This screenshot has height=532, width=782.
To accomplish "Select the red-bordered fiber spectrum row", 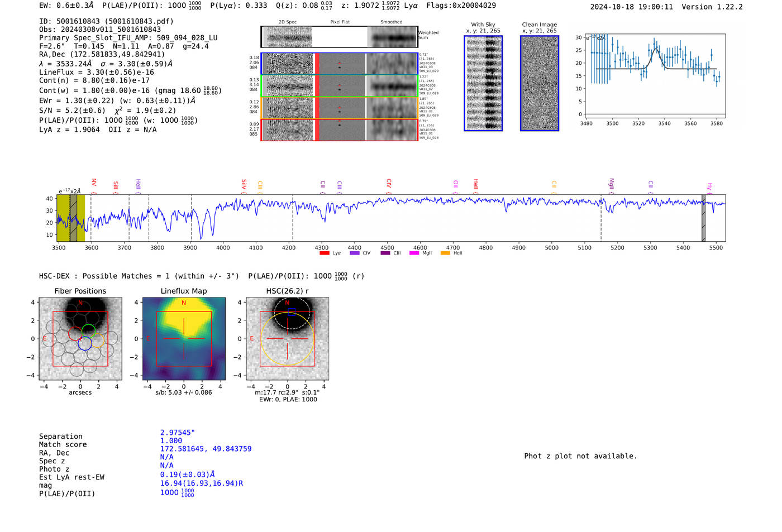I will [340, 130].
